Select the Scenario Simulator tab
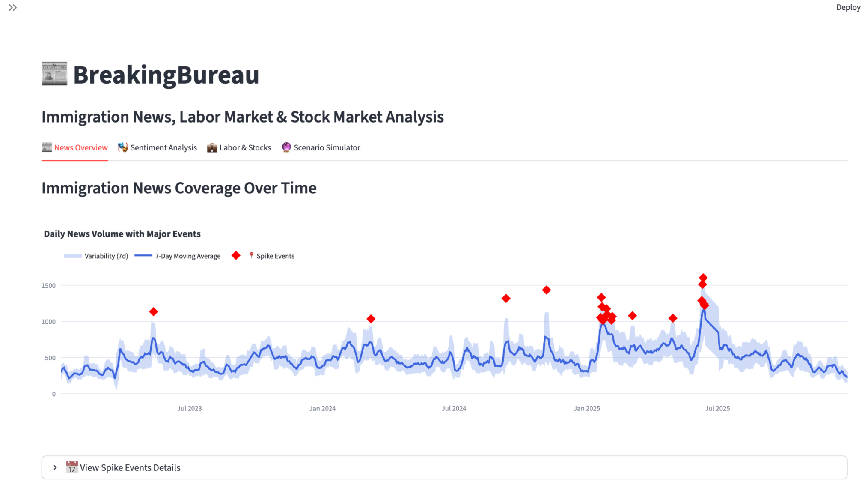The height and width of the screenshot is (488, 868). click(327, 147)
